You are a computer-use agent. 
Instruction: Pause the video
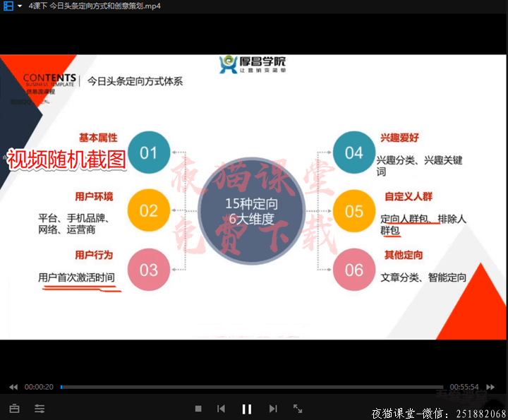[247, 409]
